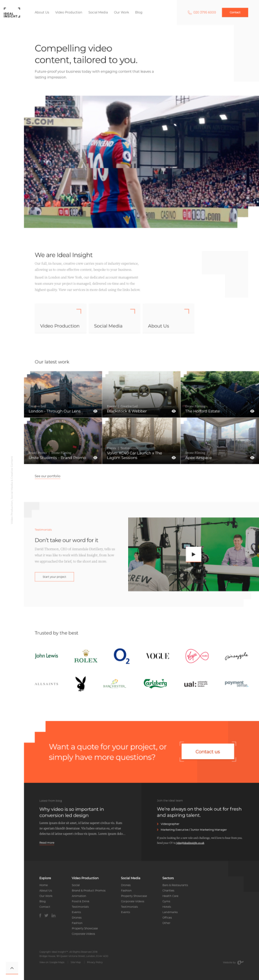The height and width of the screenshot is (980, 259).
Task: Open the London - Through Our Lens thumbnail
Action: click(63, 394)
